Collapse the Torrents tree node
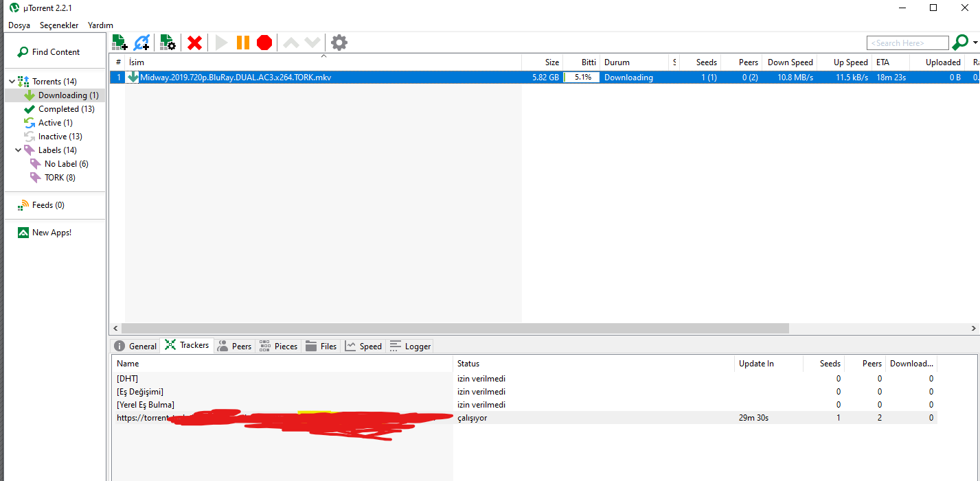 [x=12, y=82]
